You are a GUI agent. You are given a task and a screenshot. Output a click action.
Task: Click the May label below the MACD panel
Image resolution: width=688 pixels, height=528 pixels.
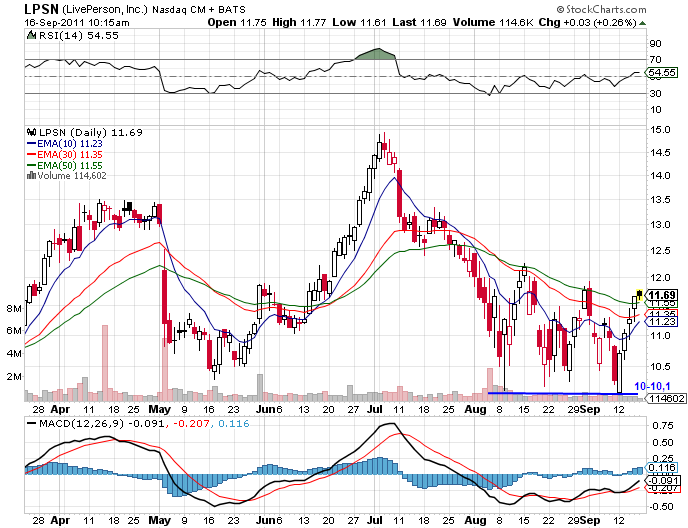tap(159, 521)
